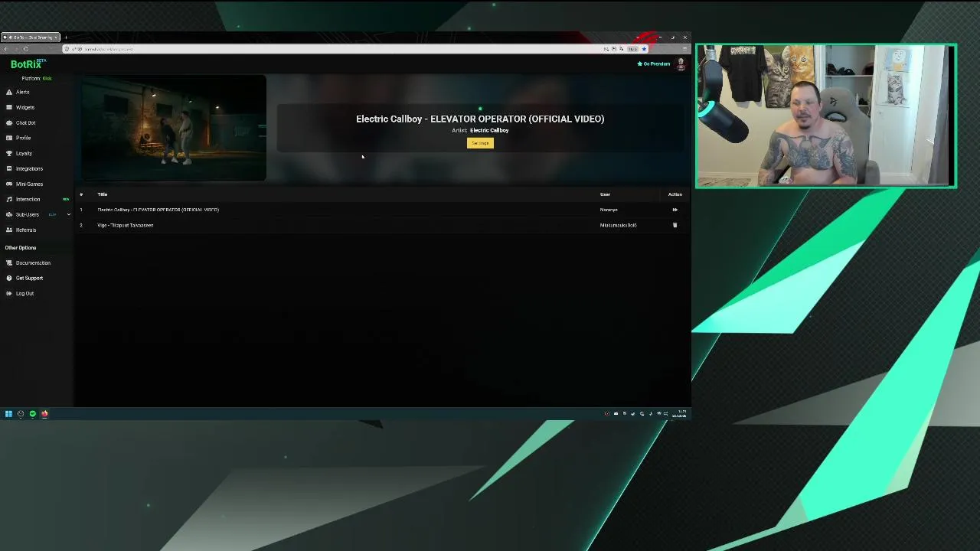The width and height of the screenshot is (980, 551).
Task: Select the 'Vige - Tikapuut Taivaaseen' queue row
Action: pyautogui.click(x=381, y=225)
